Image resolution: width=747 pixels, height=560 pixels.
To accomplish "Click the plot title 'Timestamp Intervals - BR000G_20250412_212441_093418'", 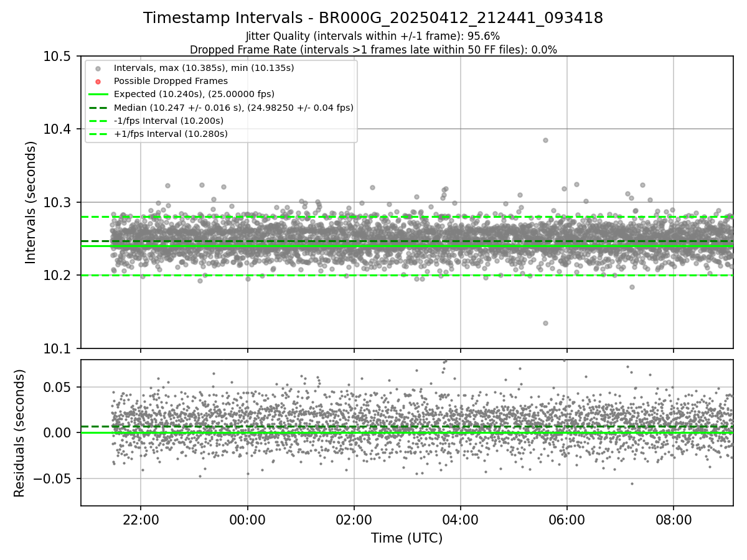I will tap(373, 18).
